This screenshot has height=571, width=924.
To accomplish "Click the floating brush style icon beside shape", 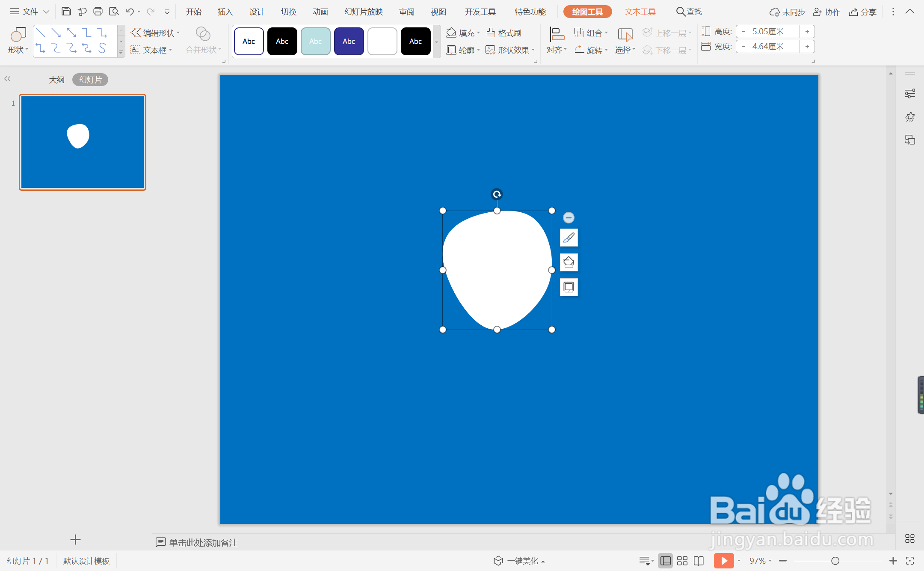I will click(x=569, y=238).
